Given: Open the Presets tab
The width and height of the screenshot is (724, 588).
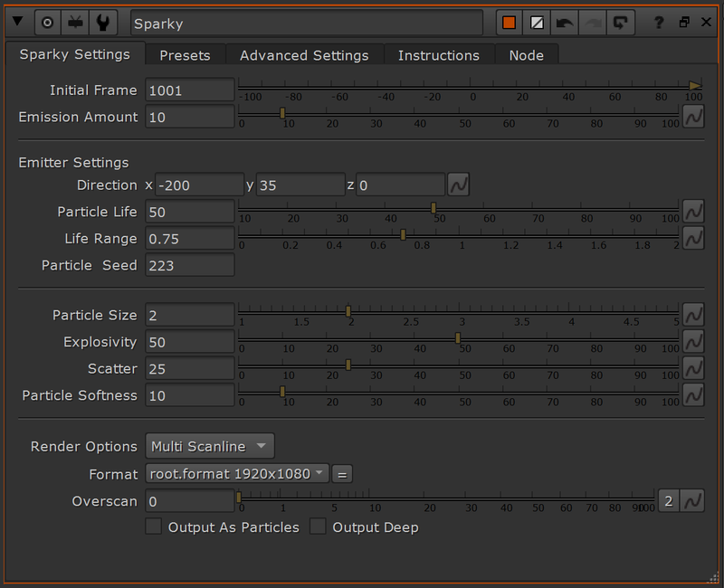Looking at the screenshot, I should (185, 55).
